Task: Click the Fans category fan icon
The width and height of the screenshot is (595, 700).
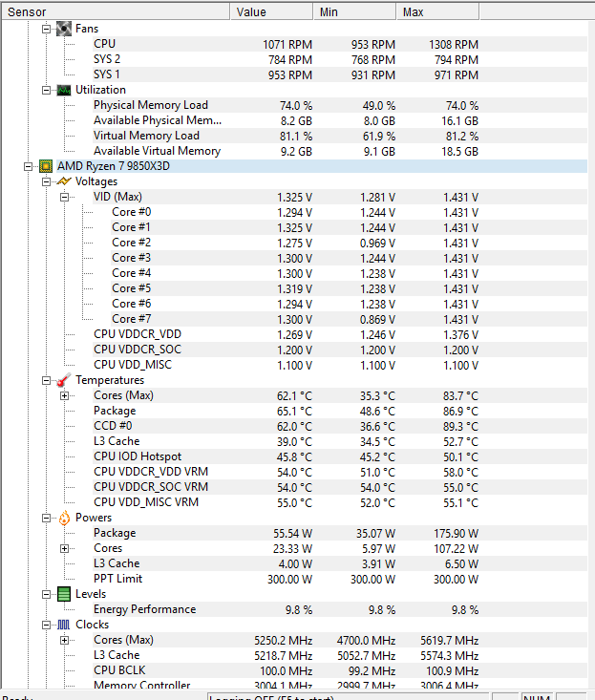Action: [64, 29]
